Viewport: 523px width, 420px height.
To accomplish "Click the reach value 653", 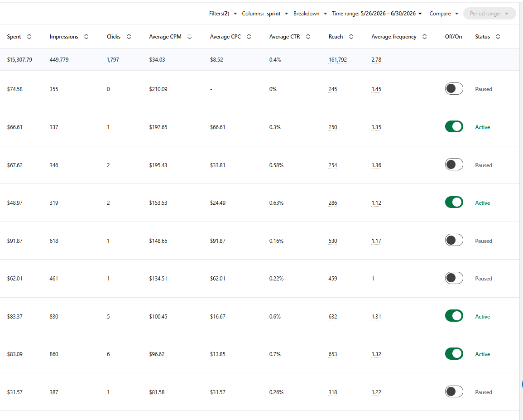I will tap(332, 354).
